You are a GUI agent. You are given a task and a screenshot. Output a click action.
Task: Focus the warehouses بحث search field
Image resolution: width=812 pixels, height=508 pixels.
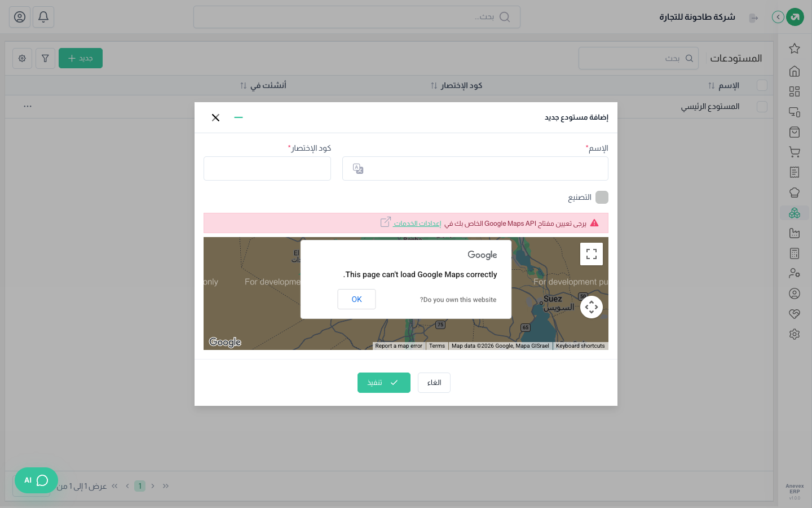pos(638,58)
